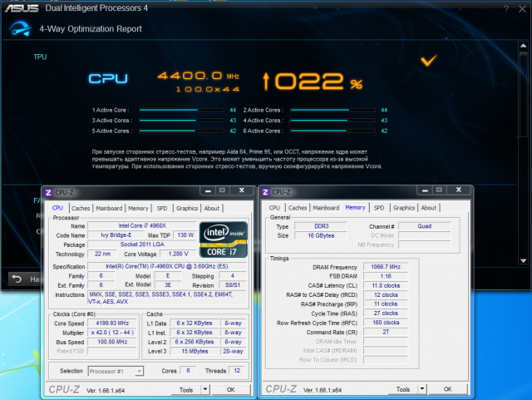Click OK in right CPU-Z Memory window
Screen dimensions: 532x400
click(x=448, y=389)
